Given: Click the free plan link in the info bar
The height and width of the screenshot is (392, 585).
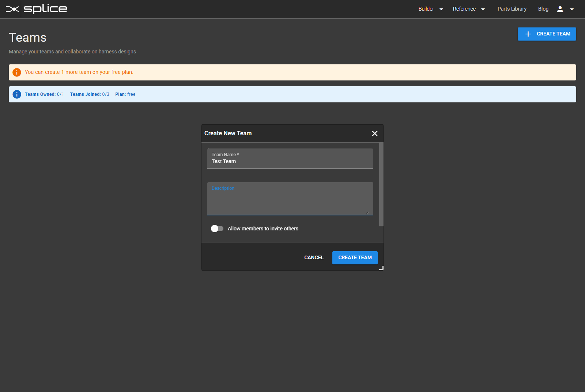Looking at the screenshot, I should [x=131, y=94].
